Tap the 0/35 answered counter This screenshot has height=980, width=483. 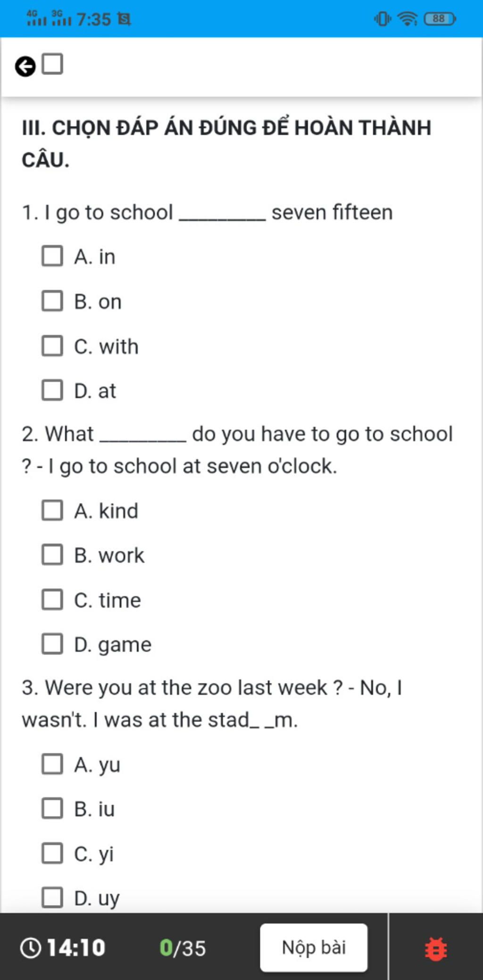coord(183,948)
